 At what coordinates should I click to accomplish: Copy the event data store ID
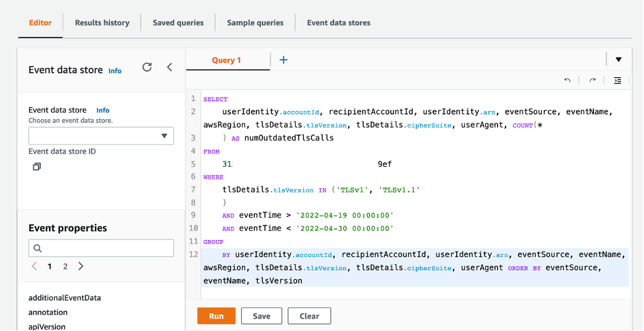coord(37,167)
